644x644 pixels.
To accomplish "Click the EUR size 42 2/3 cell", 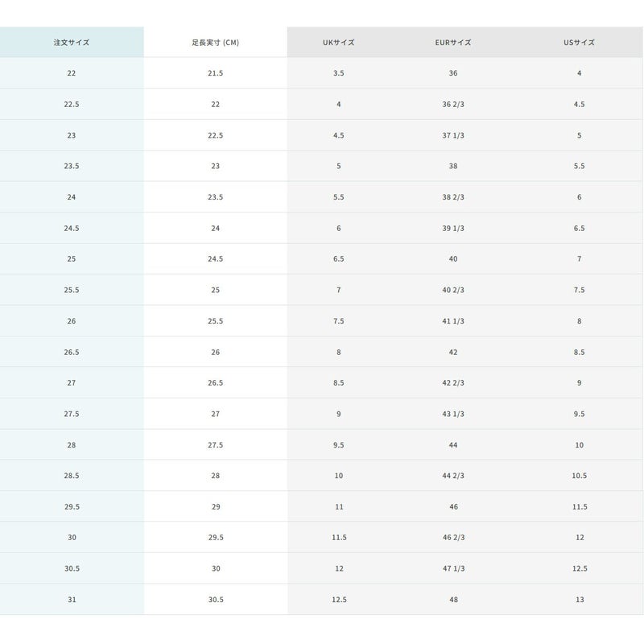I will 452,383.
